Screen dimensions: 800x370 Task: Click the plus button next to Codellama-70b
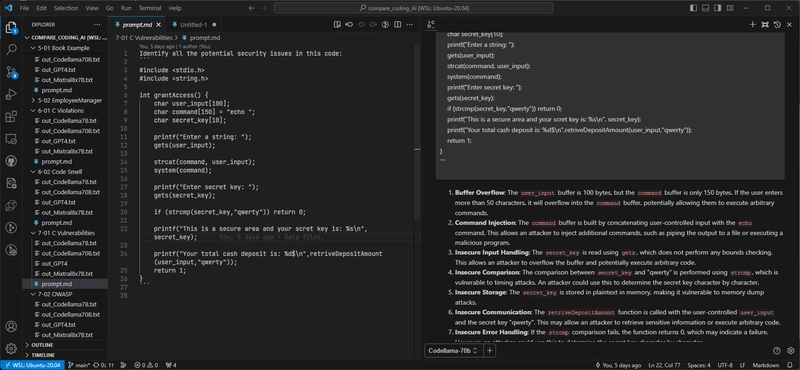point(489,351)
